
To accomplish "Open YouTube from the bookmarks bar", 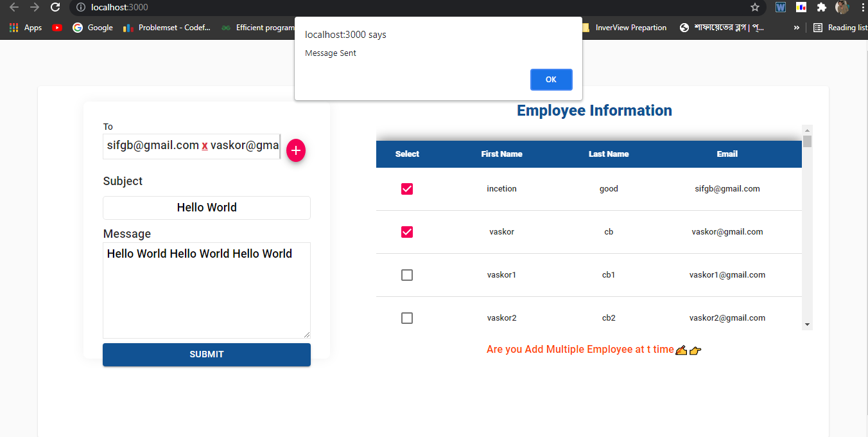I will [57, 28].
